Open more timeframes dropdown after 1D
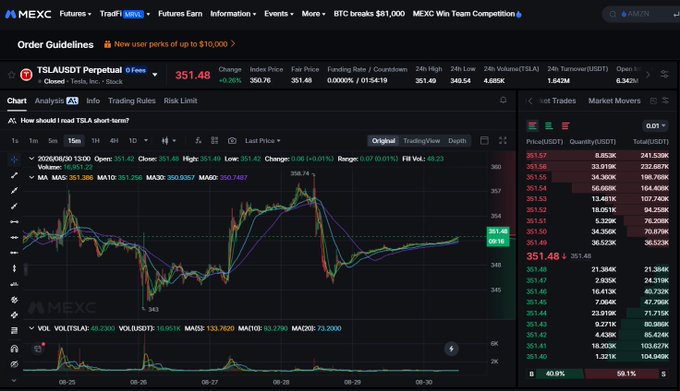The height and width of the screenshot is (391, 680). [x=146, y=140]
